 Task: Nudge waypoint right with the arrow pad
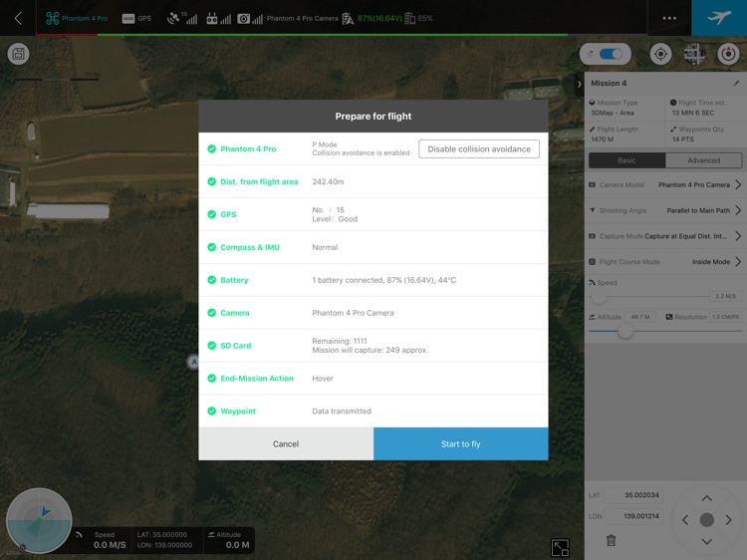(x=729, y=520)
